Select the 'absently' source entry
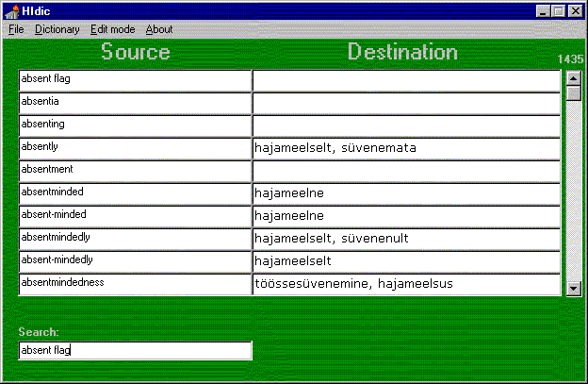The height and width of the screenshot is (384, 588). [x=135, y=148]
